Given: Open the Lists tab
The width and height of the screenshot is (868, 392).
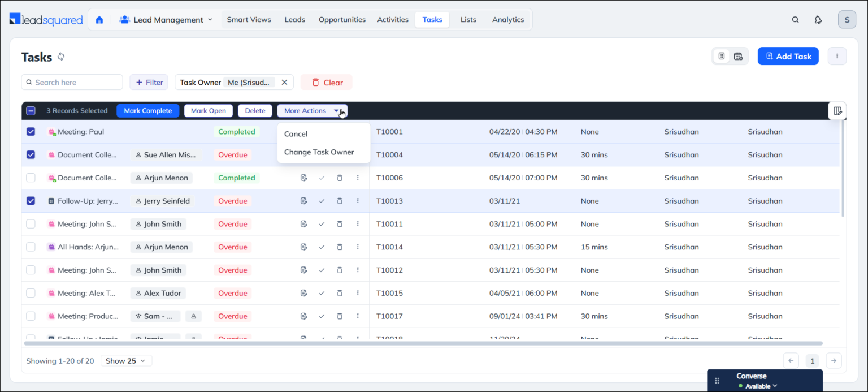Looking at the screenshot, I should click(468, 20).
